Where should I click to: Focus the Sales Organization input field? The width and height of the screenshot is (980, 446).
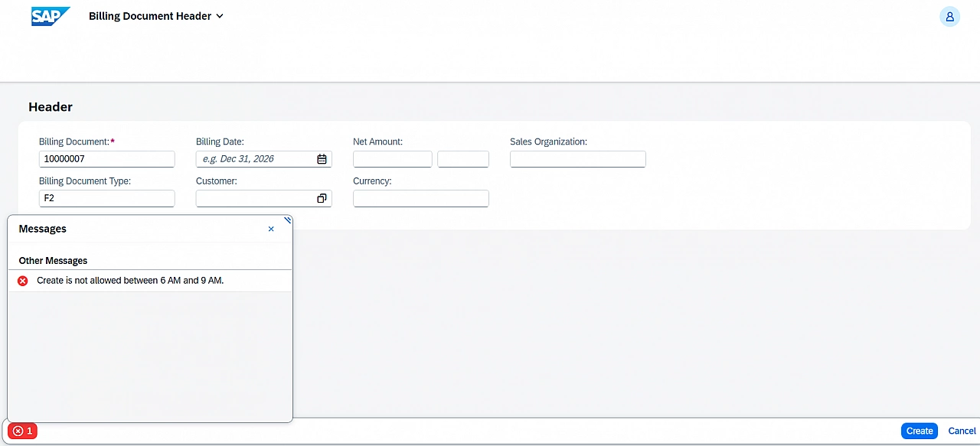[x=577, y=158]
